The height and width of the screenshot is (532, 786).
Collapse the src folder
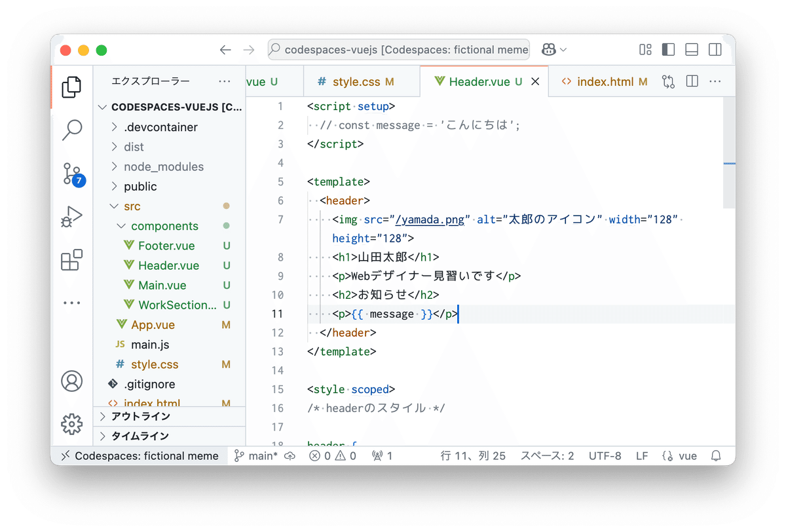[170, 206]
